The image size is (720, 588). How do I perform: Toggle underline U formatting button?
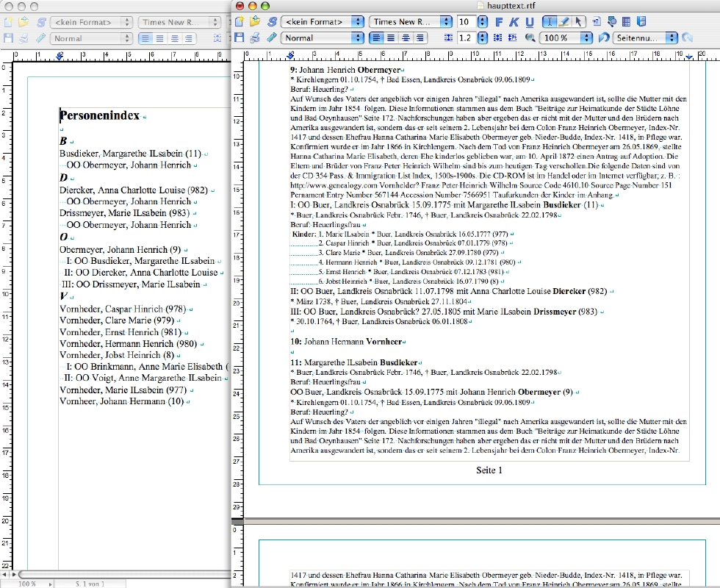coord(530,22)
